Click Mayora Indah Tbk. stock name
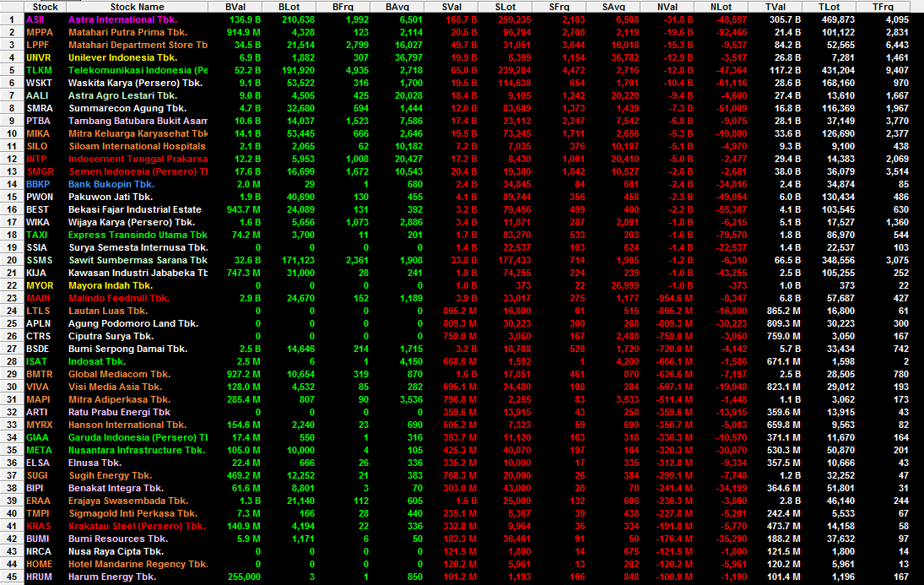924x585 pixels. pyautogui.click(x=111, y=286)
